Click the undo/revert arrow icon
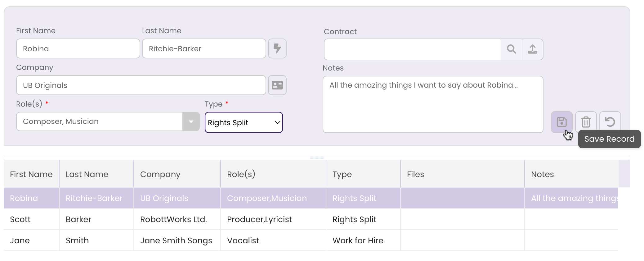Screen dimensions: 644x261 click(x=610, y=122)
